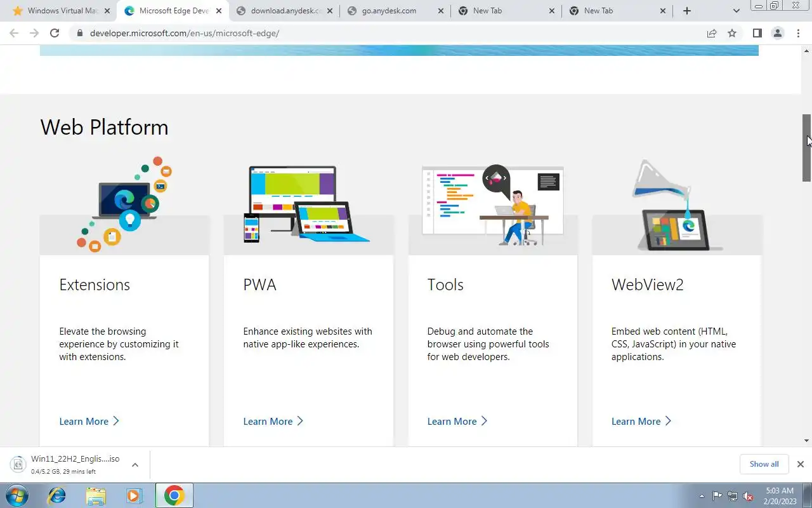Screen dimensions: 812x508
Task: Click the Tools developer illustration
Action: 493,205
